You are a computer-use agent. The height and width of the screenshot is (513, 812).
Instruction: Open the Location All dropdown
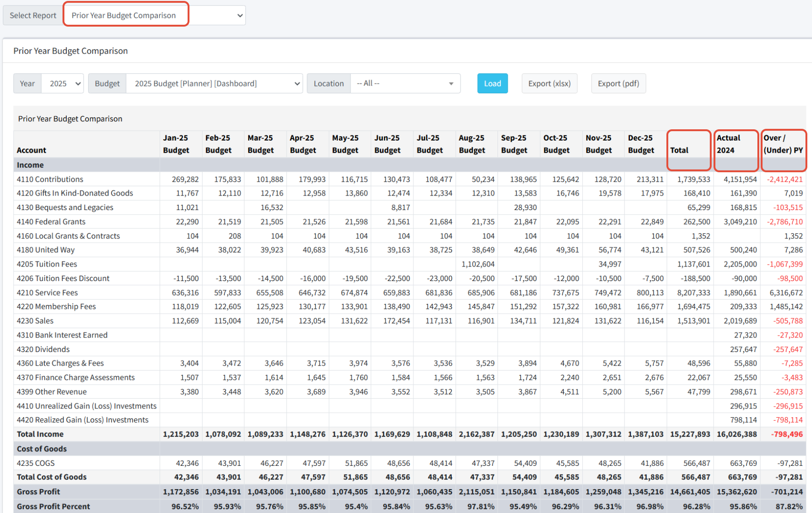point(405,84)
